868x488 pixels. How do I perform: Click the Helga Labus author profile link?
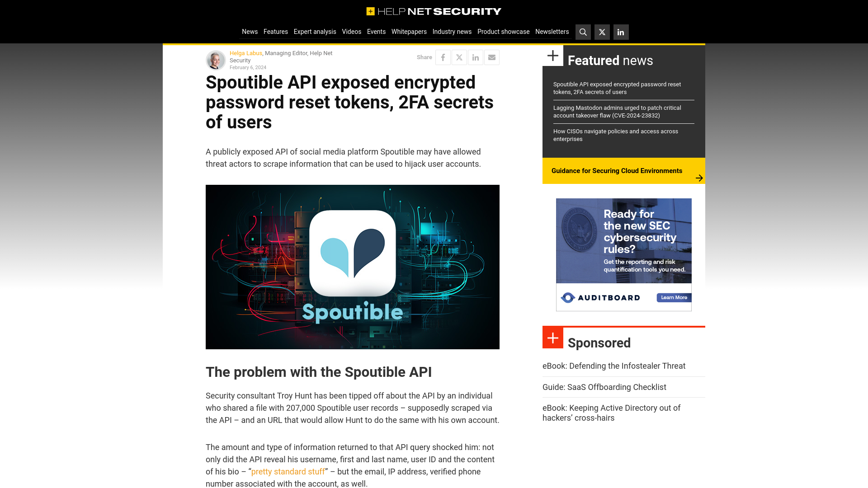click(245, 53)
